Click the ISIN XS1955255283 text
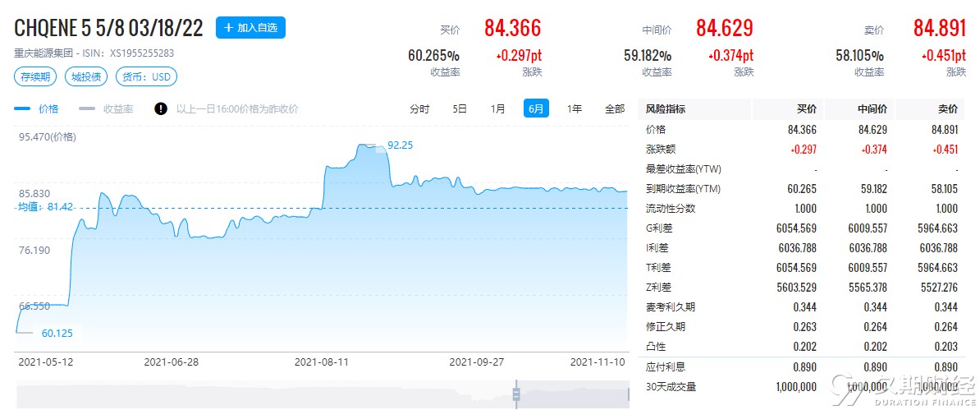The image size is (980, 410). point(142,54)
